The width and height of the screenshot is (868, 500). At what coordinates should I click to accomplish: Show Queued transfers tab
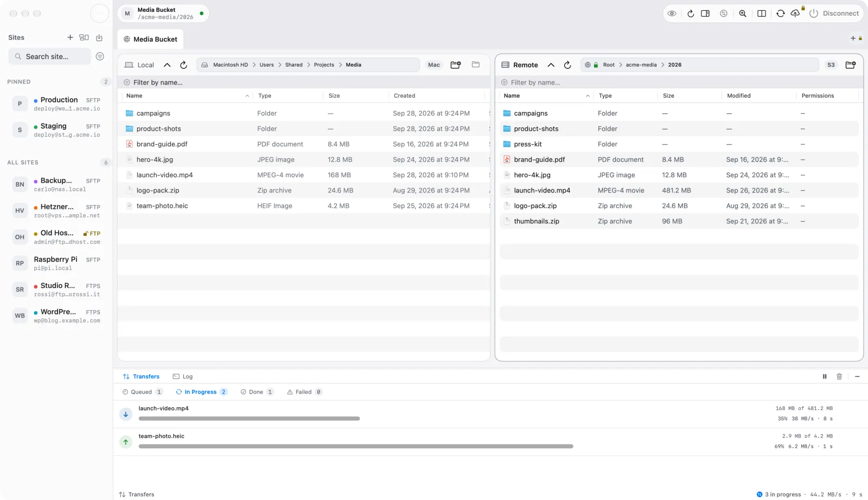[x=142, y=392]
